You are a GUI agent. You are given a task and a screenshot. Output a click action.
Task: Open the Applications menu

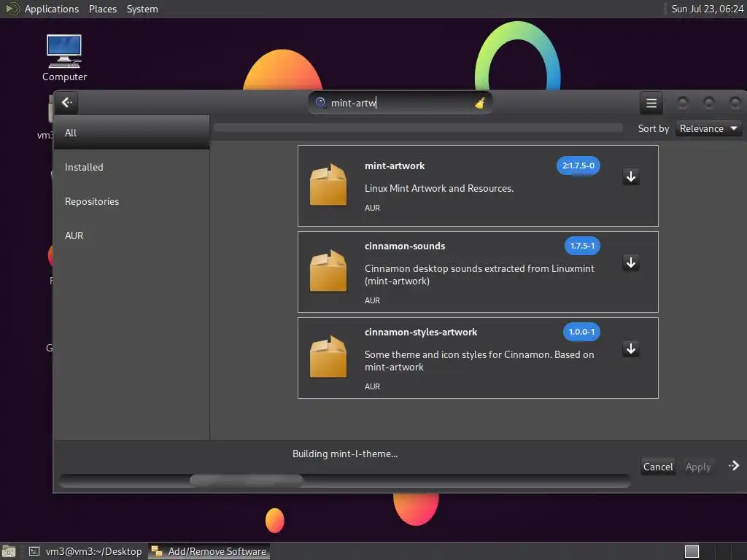52,9
